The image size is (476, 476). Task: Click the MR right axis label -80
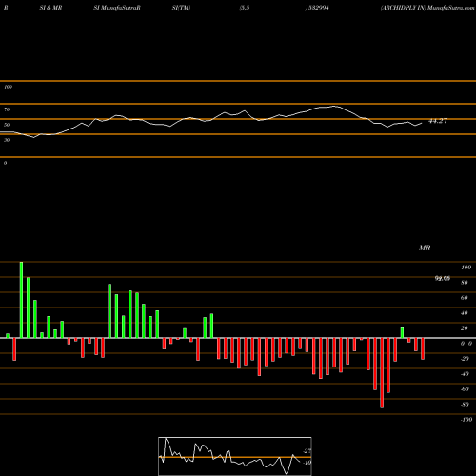[x=465, y=405]
